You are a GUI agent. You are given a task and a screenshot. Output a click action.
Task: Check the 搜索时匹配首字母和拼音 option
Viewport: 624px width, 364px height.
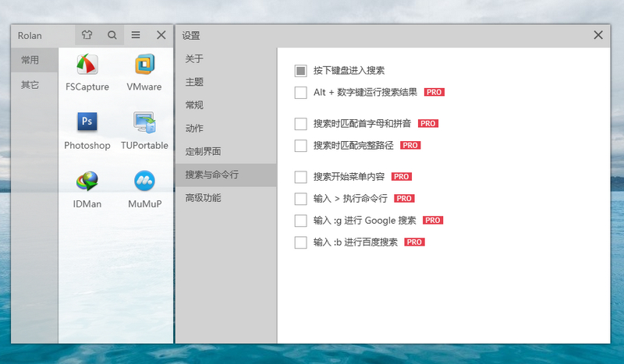301,124
